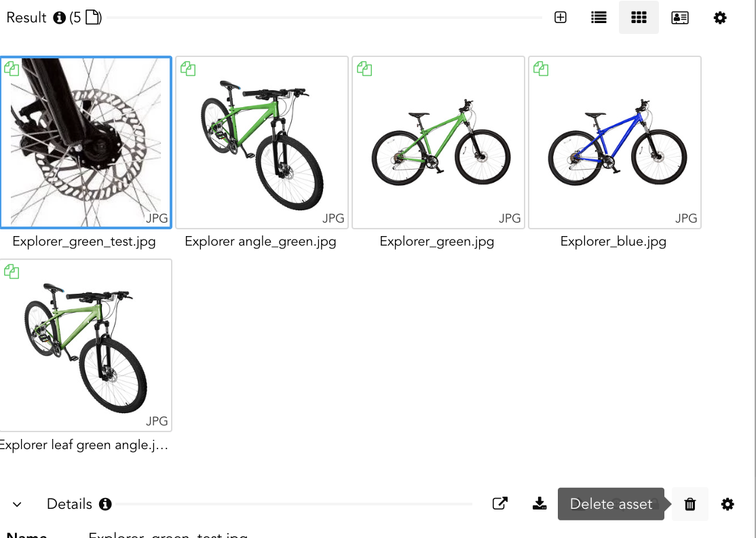The height and width of the screenshot is (538, 756).
Task: Click the variants icon on Explorer_green.jpg
Action: [x=364, y=68]
